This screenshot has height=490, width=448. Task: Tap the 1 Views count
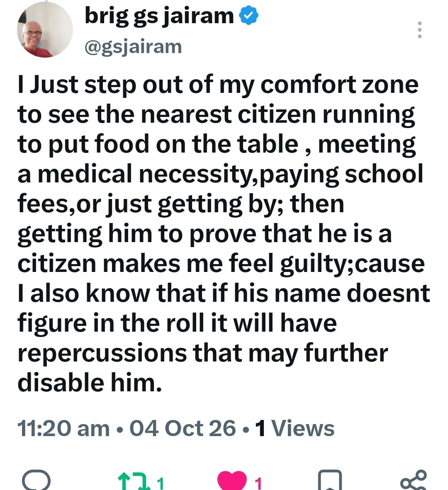tap(295, 428)
